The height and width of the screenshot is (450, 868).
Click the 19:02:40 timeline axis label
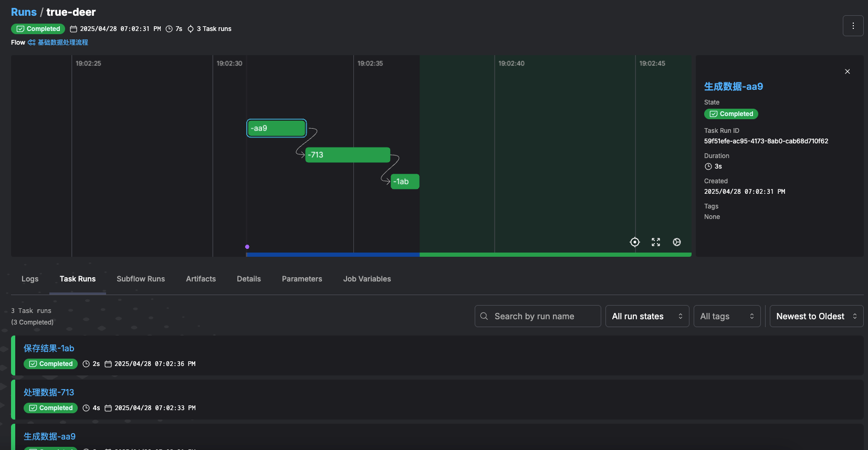pyautogui.click(x=511, y=64)
